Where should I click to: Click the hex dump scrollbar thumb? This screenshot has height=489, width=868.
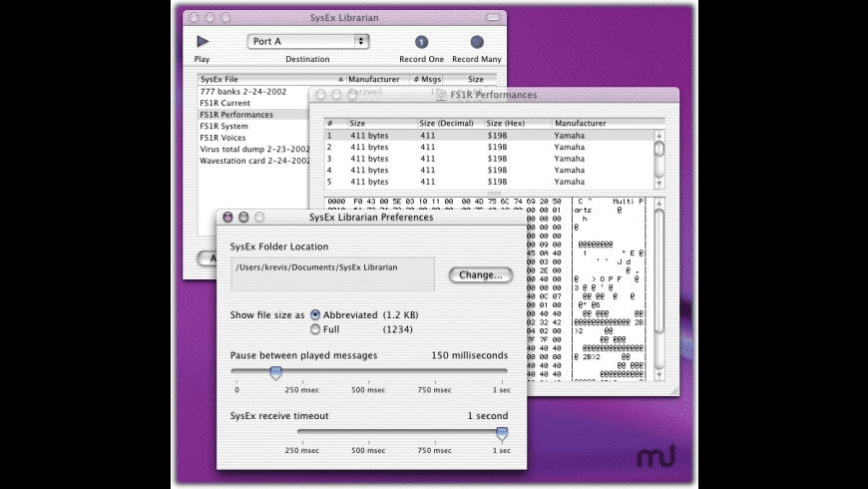pos(659,271)
